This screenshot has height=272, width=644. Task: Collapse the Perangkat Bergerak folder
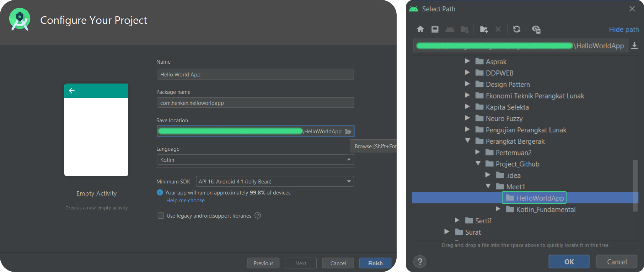coord(467,141)
